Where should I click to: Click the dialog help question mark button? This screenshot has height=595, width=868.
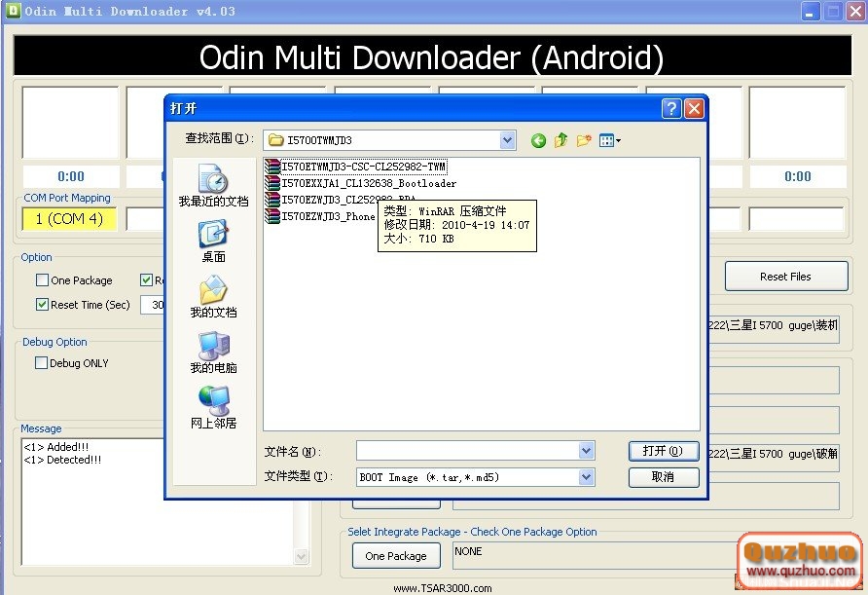pyautogui.click(x=671, y=109)
